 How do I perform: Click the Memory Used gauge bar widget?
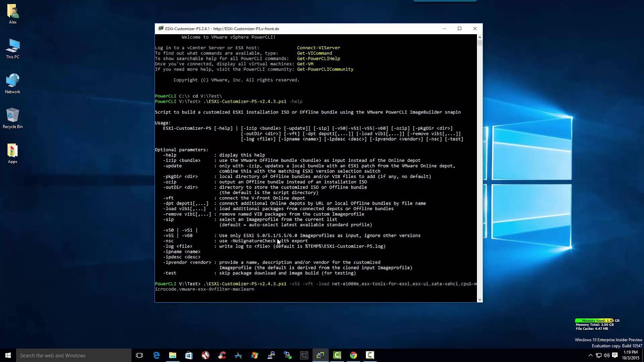(x=597, y=320)
